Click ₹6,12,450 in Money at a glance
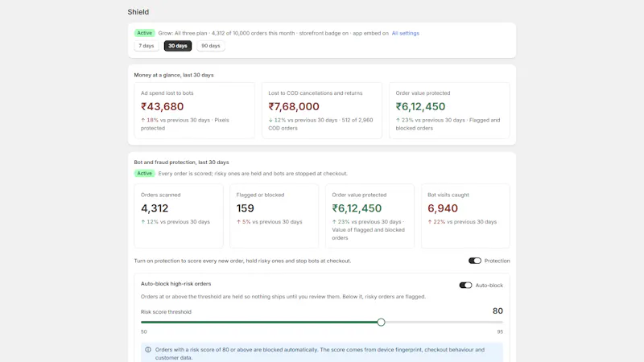Image resolution: width=644 pixels, height=362 pixels. (x=420, y=107)
